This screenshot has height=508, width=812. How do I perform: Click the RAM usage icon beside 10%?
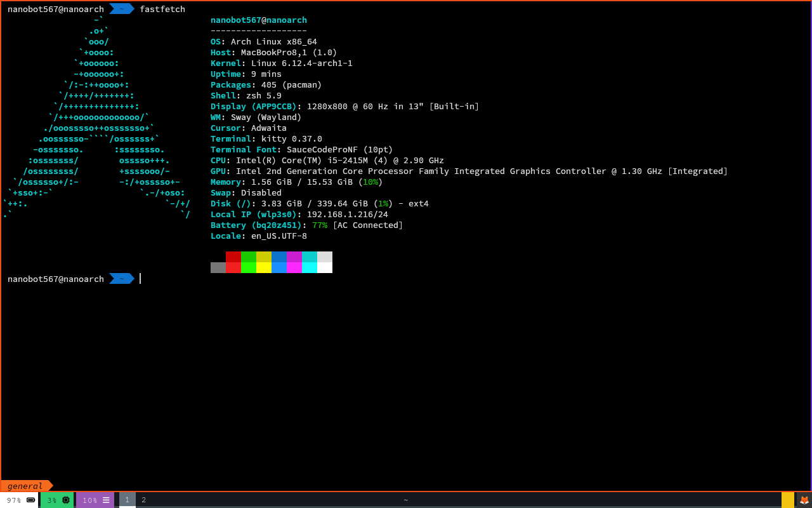107,500
